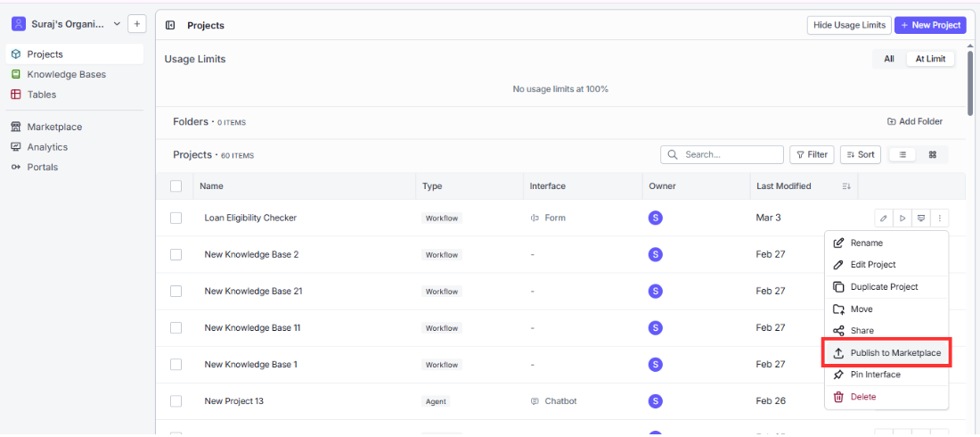
Task: Click the edit pencil icon on Loan Eligibility Checker
Action: pos(883,218)
